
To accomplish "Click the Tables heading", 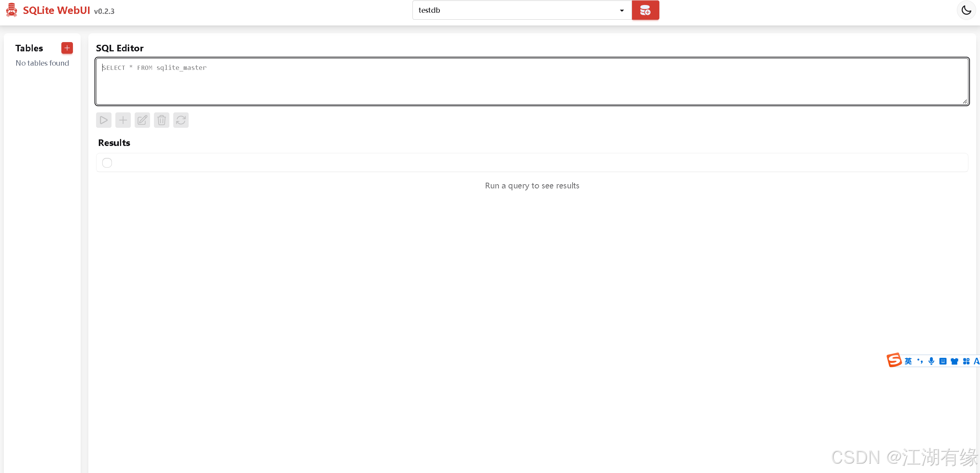I will tap(29, 48).
